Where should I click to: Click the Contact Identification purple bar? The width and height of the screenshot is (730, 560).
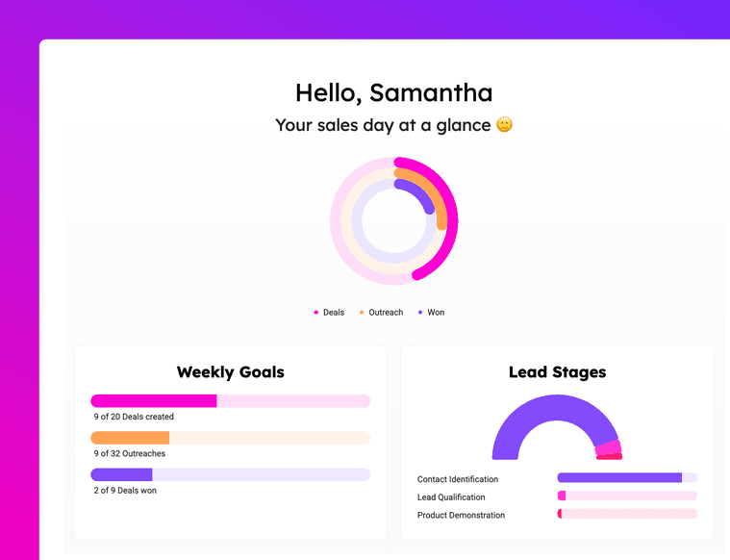(619, 477)
